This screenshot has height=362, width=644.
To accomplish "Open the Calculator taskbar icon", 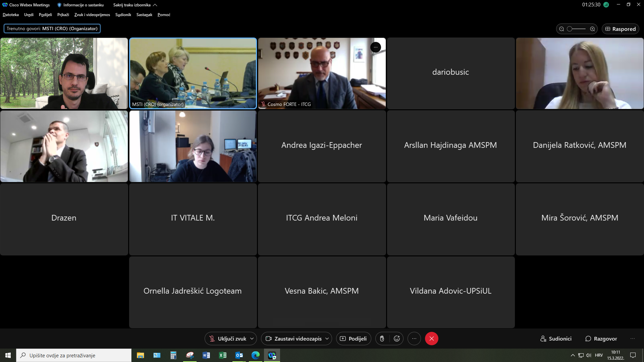I will [x=173, y=355].
